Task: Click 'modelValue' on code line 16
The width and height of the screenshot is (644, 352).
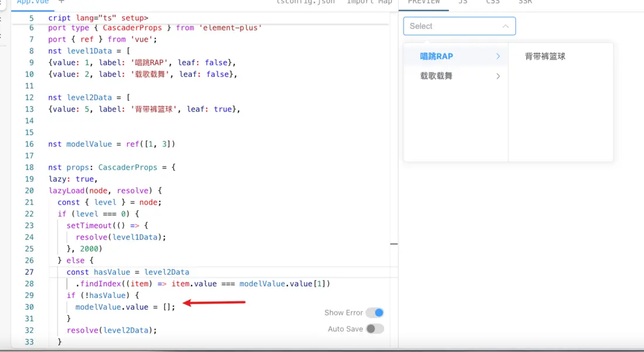Action: click(x=89, y=144)
